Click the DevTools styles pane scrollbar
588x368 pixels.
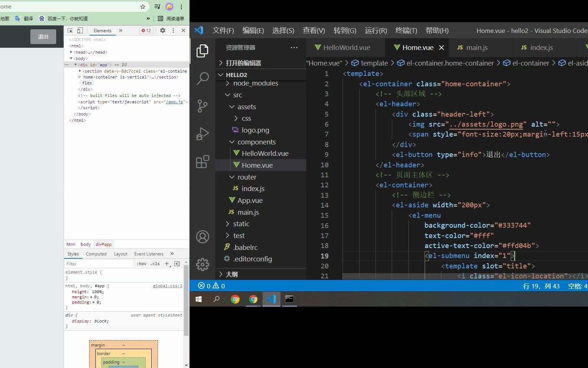pyautogui.click(x=186, y=300)
